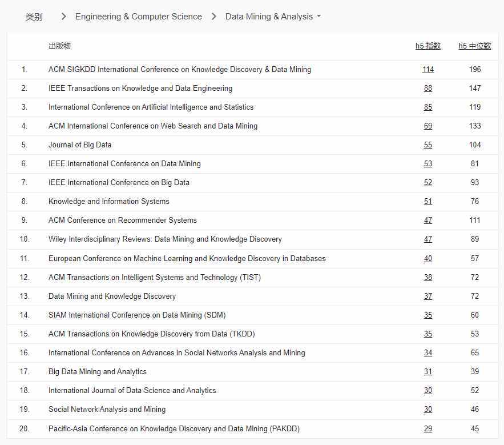Sort publications by h5 中位数 column
504x445 pixels.
coord(474,46)
